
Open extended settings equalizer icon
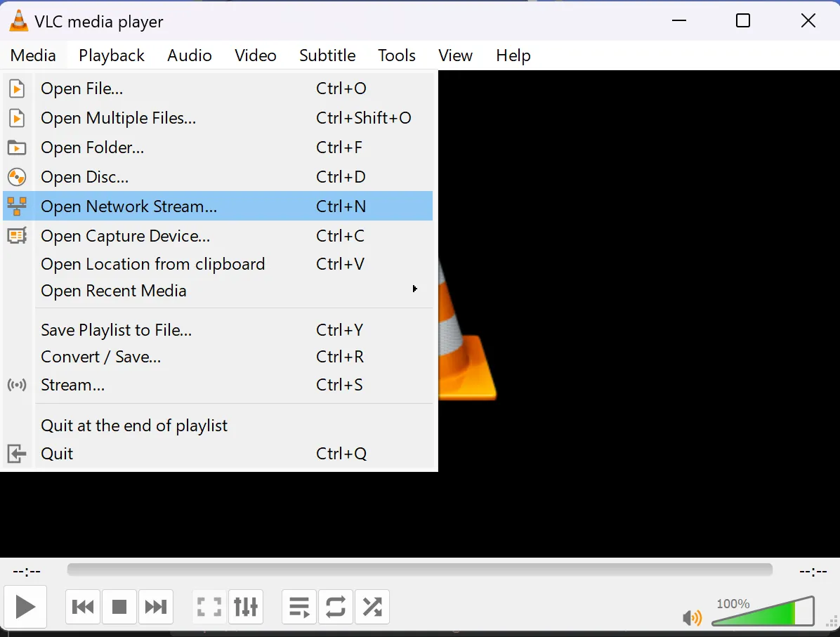tap(246, 607)
